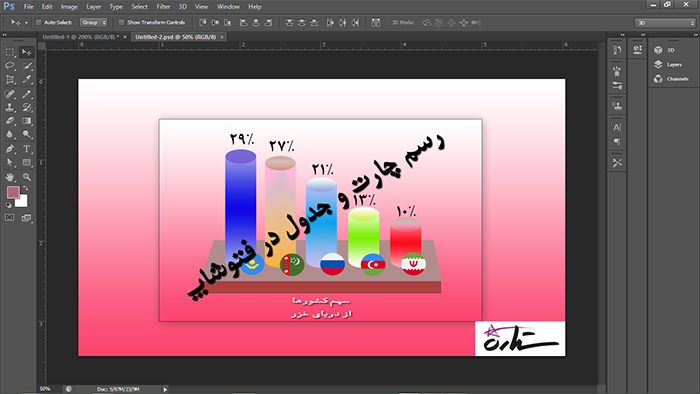Open the Character panel icon
This screenshot has width=700, height=394.
(617, 127)
